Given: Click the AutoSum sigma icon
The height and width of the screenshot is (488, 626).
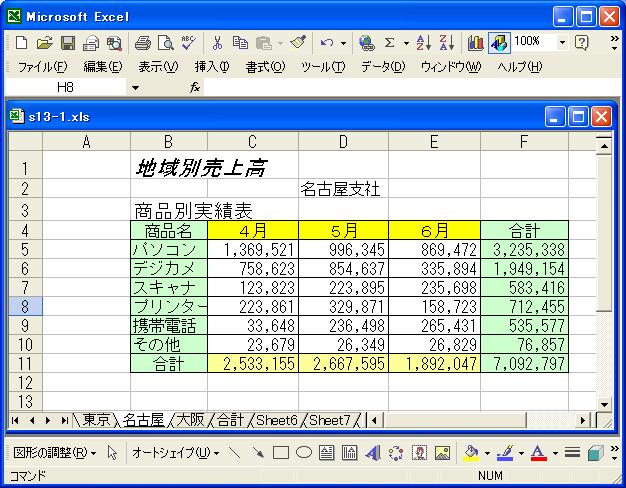Looking at the screenshot, I should coord(389,42).
